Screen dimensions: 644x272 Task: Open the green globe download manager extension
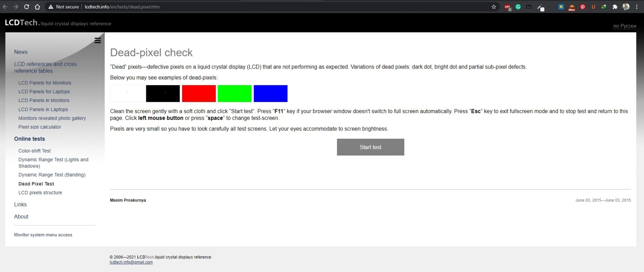(604, 7)
